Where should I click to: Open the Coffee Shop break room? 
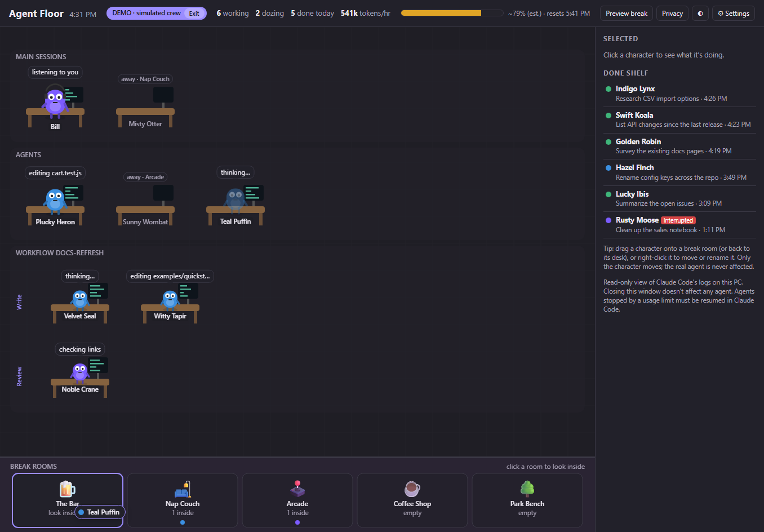point(412,500)
